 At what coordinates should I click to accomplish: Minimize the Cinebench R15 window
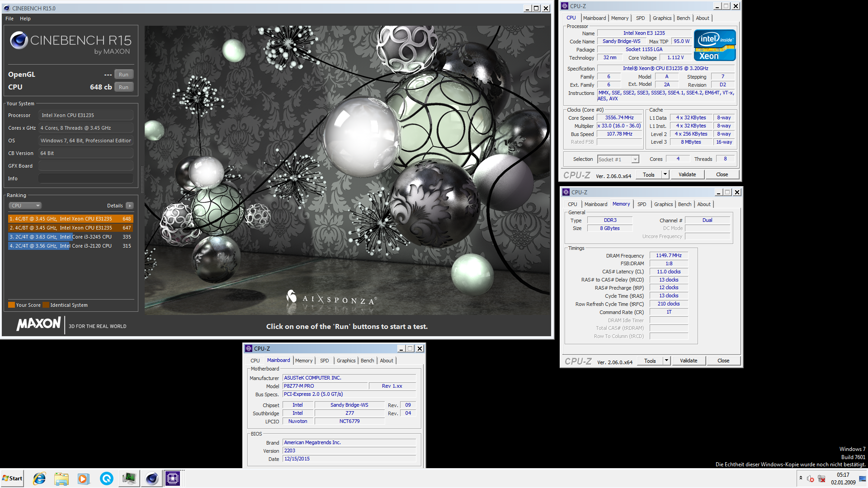527,8
